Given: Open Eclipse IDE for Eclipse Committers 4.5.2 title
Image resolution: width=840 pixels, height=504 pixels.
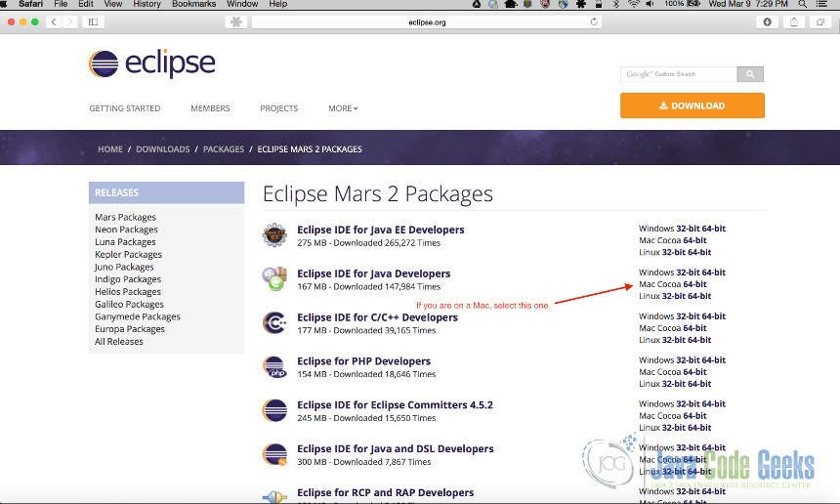Looking at the screenshot, I should point(395,405).
